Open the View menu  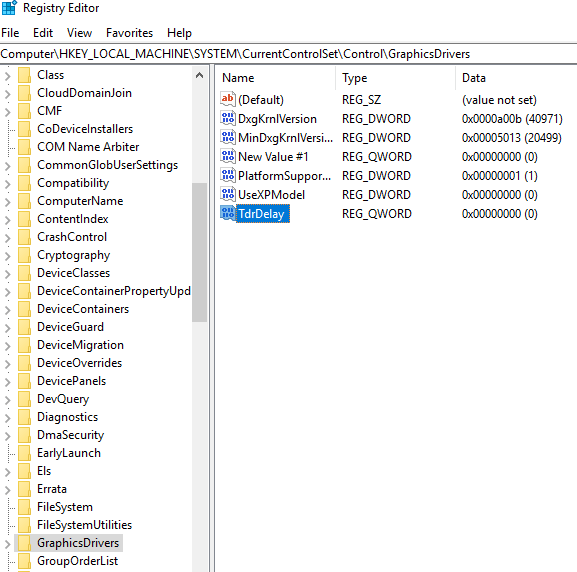coord(79,33)
